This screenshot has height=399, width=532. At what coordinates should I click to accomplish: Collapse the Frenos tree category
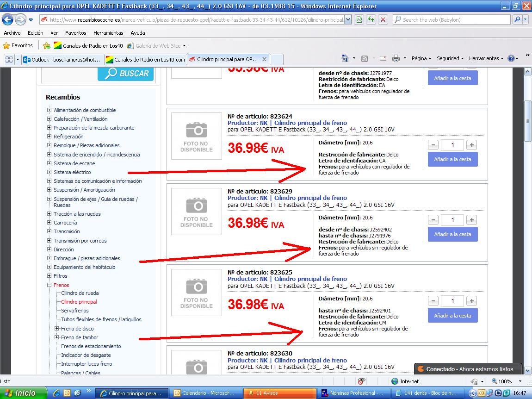[49, 285]
